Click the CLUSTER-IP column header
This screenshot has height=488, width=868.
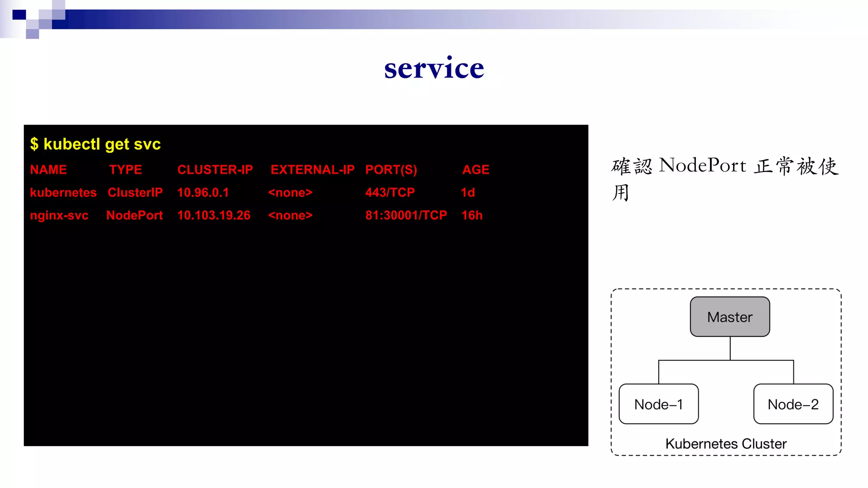(x=215, y=169)
